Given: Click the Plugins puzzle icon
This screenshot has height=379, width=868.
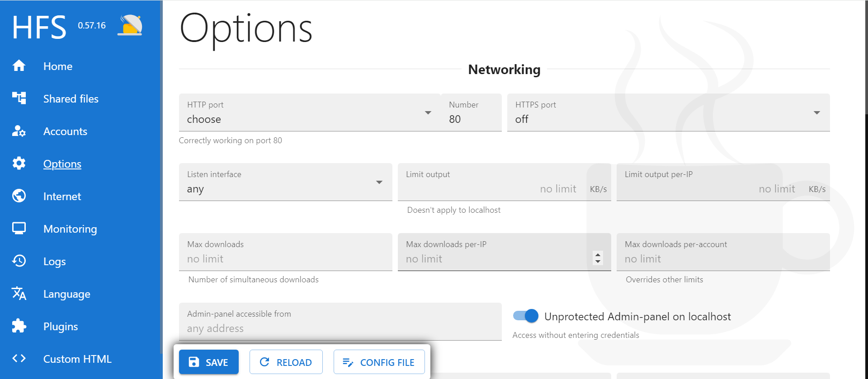Looking at the screenshot, I should tap(19, 326).
